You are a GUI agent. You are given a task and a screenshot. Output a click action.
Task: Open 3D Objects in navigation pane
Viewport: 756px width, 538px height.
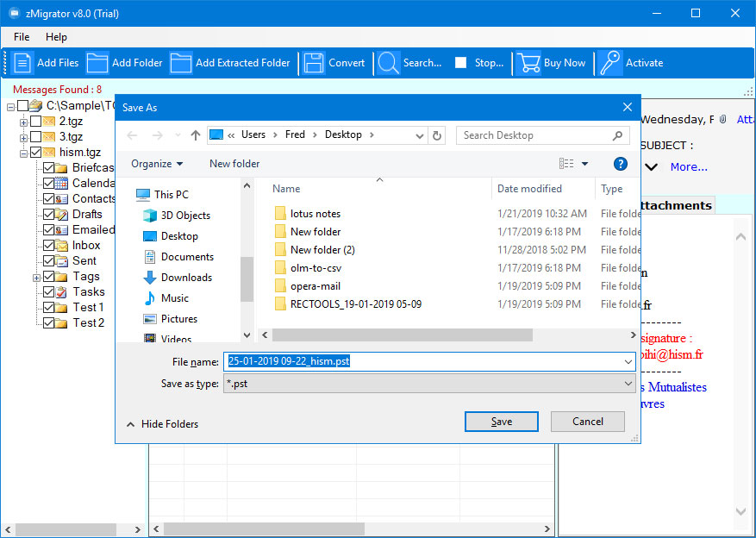pos(177,216)
